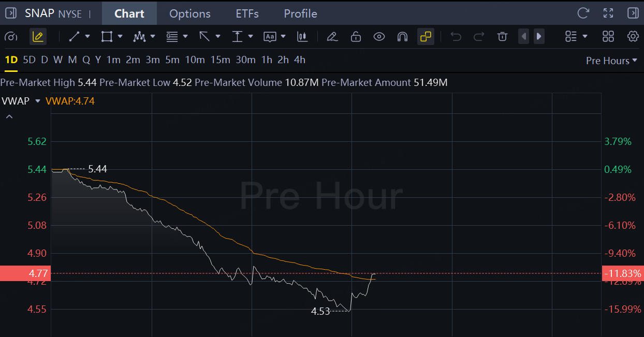Expand the wave pattern dropdown arrow
This screenshot has width=644, height=337.
[153, 36]
